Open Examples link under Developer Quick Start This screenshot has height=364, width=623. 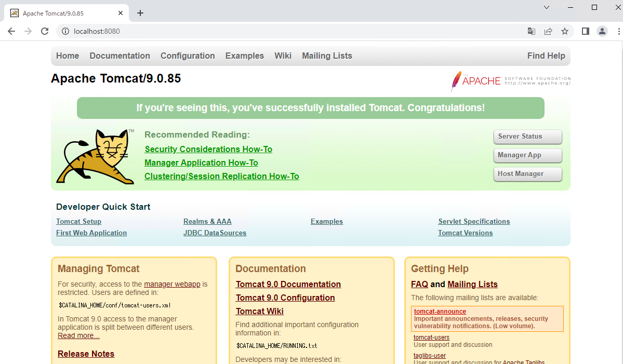click(327, 222)
